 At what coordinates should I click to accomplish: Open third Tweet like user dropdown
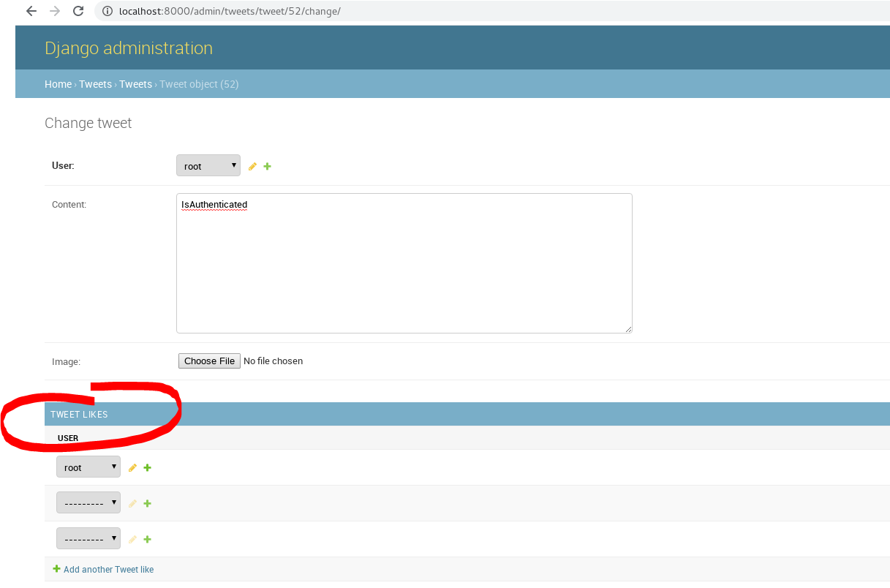pyautogui.click(x=88, y=538)
